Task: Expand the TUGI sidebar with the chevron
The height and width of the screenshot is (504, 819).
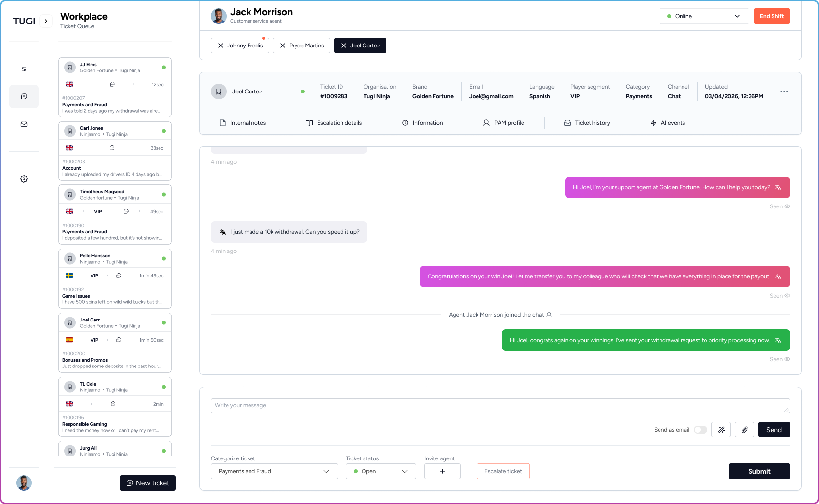Action: click(46, 21)
